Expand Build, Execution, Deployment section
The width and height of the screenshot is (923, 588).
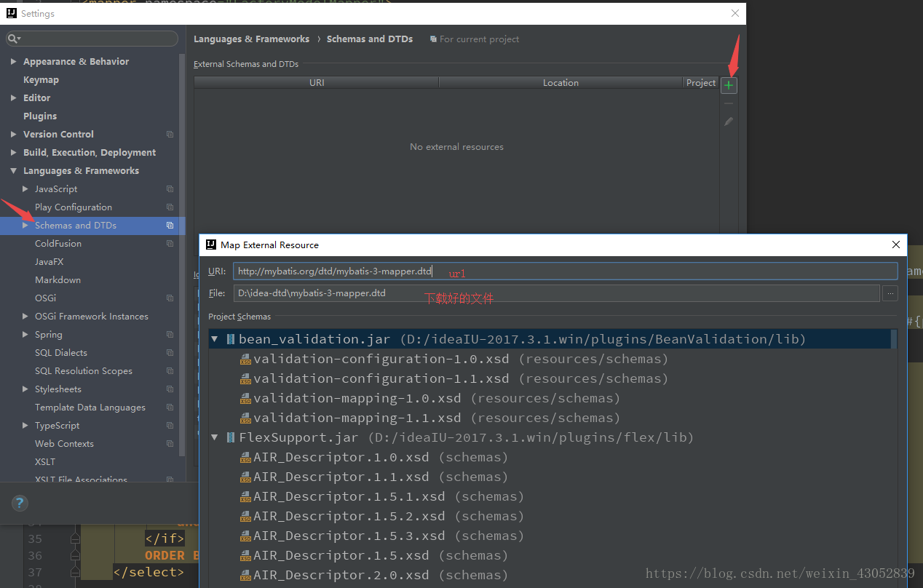point(14,153)
